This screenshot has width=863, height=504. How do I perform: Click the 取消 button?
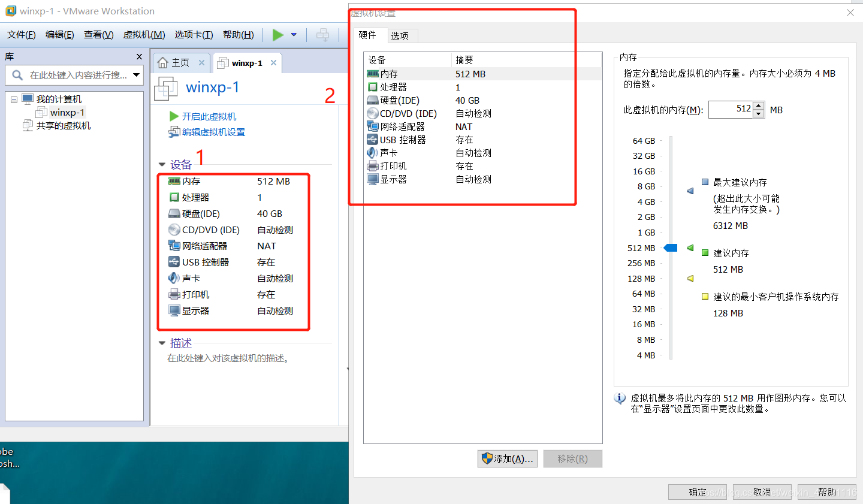(x=762, y=492)
